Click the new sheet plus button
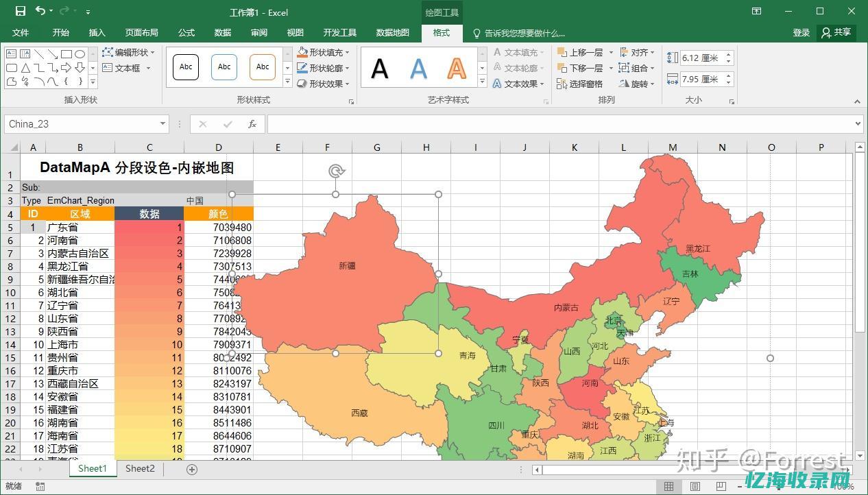This screenshot has height=495, width=868. pos(192,468)
